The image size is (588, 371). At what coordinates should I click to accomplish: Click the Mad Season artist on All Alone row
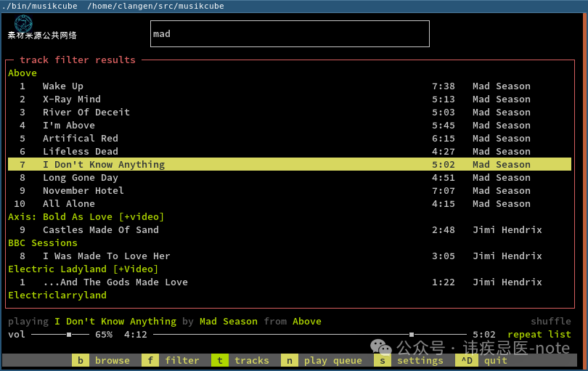pyautogui.click(x=502, y=204)
